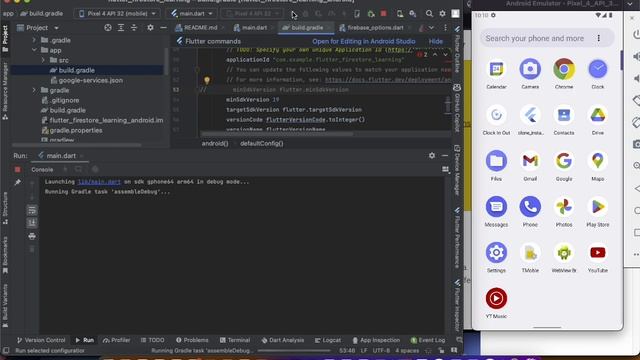Viewport: 640px width, 360px height.
Task: Stop the running app with red stop button in toolbar
Action: point(383,13)
